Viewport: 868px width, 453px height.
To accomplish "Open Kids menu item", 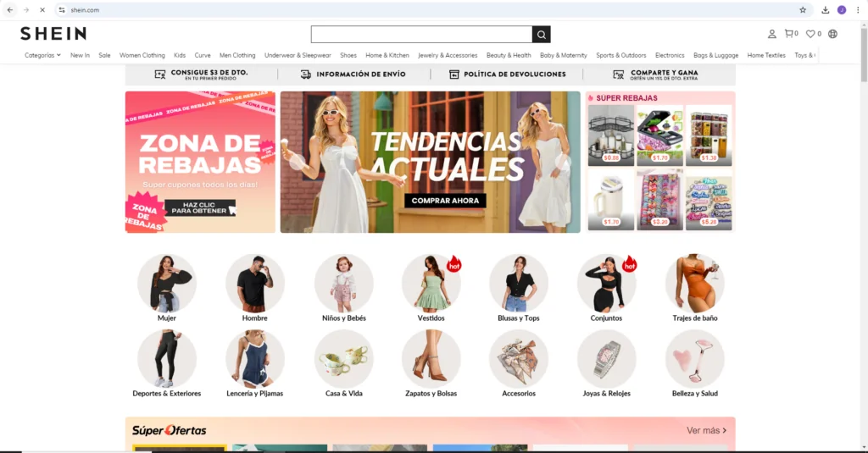I will click(x=180, y=55).
